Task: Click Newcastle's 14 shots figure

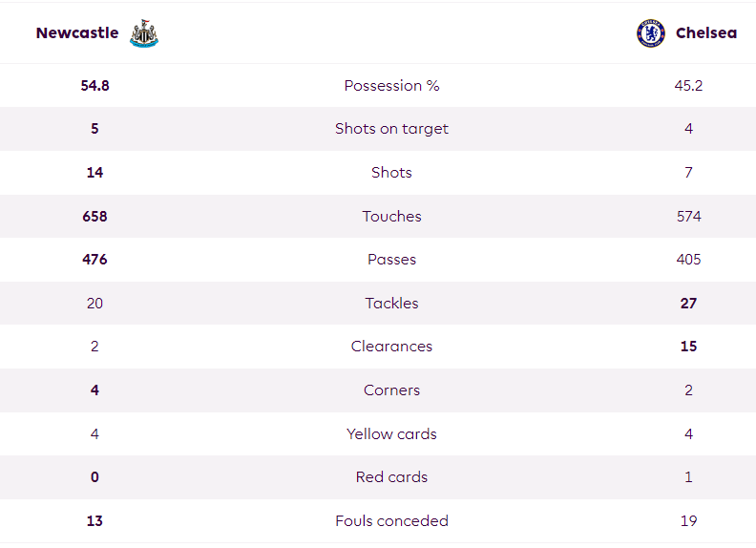Action: (x=95, y=172)
